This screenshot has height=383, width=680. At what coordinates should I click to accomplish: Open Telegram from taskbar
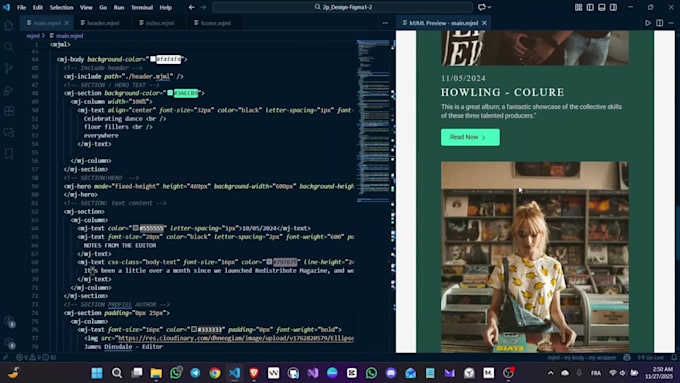tap(195, 373)
